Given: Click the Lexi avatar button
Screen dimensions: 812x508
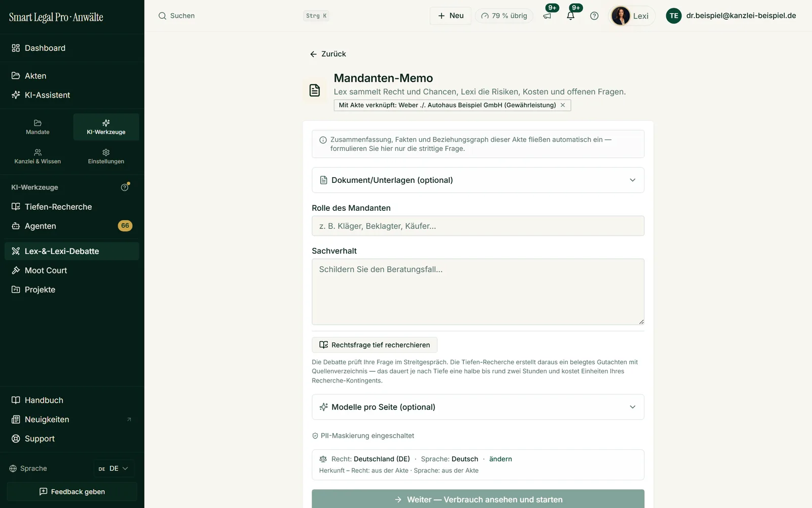Looking at the screenshot, I should tap(631, 16).
